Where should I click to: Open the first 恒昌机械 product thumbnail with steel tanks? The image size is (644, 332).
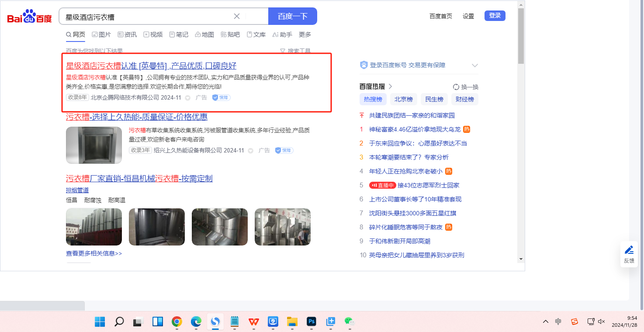pyautogui.click(x=94, y=227)
